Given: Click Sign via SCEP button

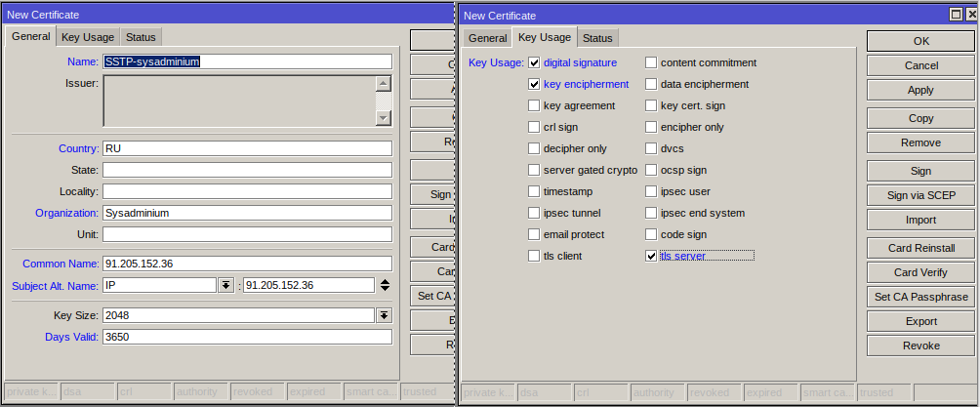Looking at the screenshot, I should [x=920, y=195].
